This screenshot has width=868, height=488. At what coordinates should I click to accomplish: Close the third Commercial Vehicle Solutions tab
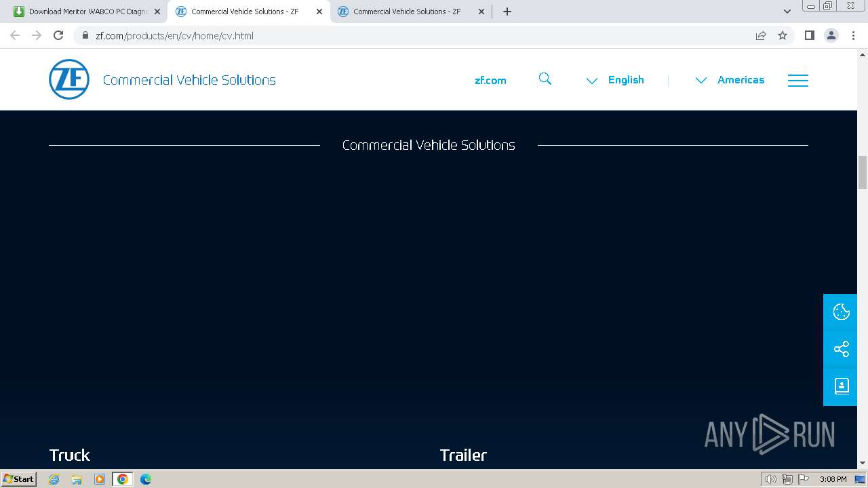coord(481,12)
